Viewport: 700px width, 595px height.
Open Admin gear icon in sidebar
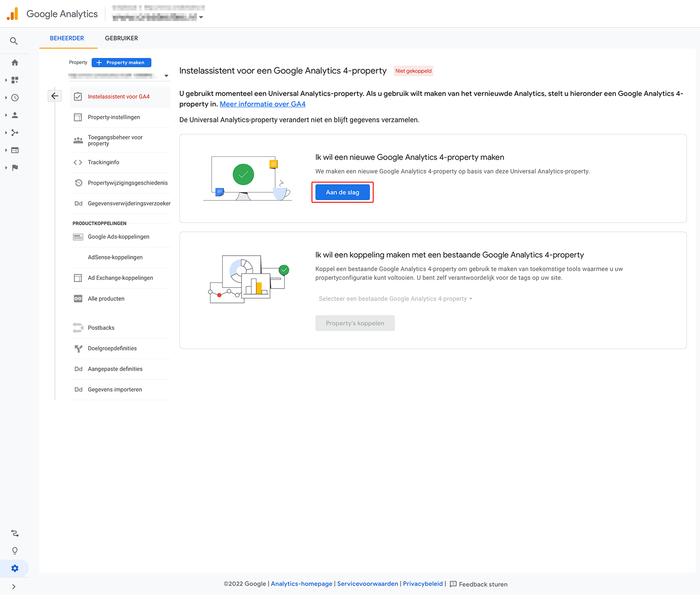[x=15, y=568]
